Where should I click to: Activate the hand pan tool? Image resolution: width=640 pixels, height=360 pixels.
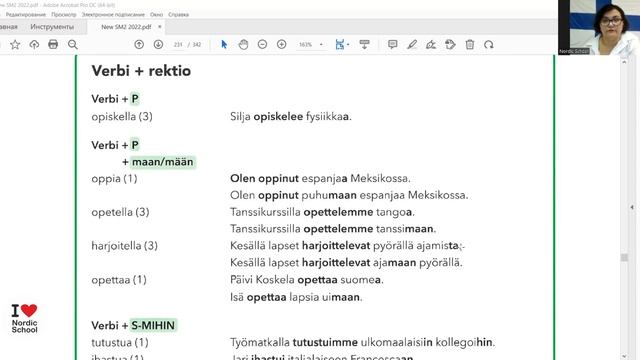tap(243, 44)
